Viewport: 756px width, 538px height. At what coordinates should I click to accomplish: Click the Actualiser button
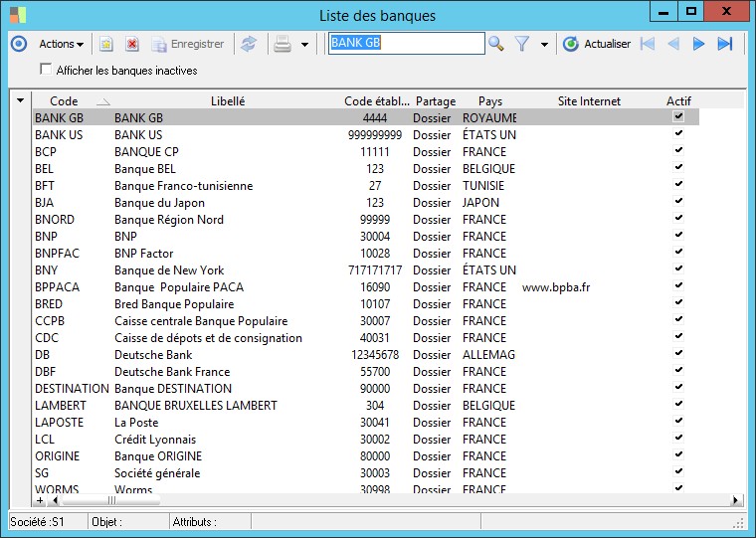(x=597, y=44)
